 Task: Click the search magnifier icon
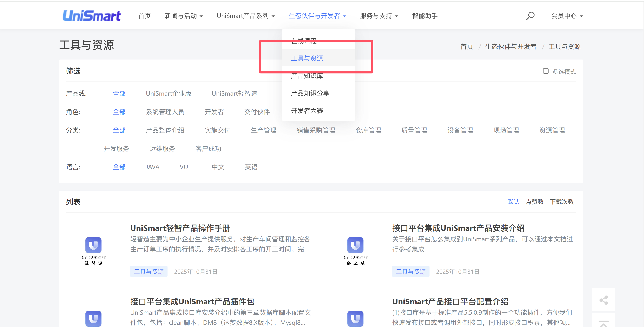(530, 16)
